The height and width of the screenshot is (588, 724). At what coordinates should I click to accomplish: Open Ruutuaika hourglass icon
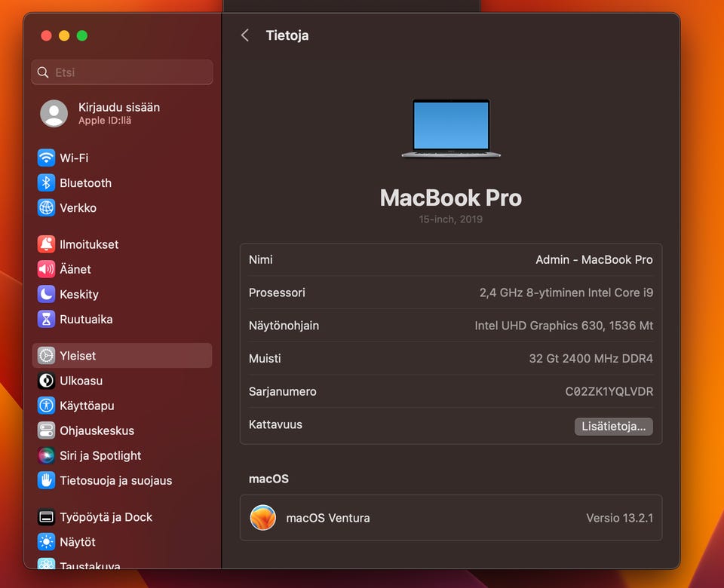coord(46,319)
